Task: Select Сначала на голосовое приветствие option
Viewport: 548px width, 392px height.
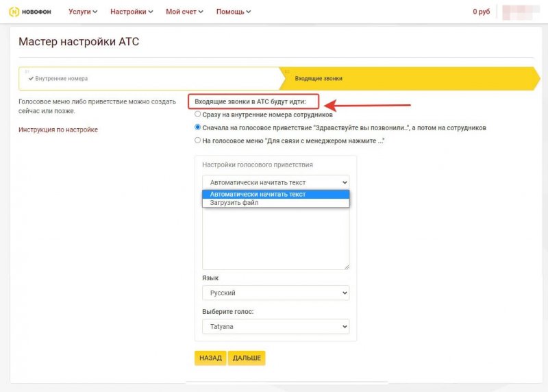Action: point(198,127)
